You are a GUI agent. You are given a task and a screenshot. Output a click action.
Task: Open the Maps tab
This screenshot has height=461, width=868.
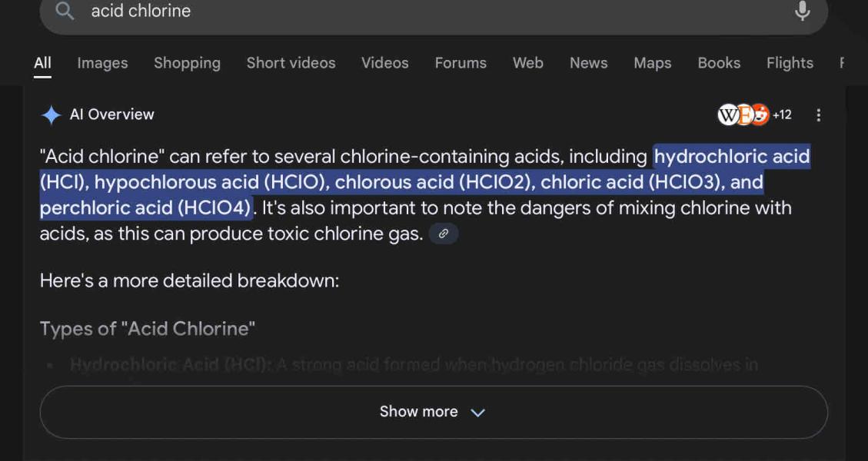652,63
